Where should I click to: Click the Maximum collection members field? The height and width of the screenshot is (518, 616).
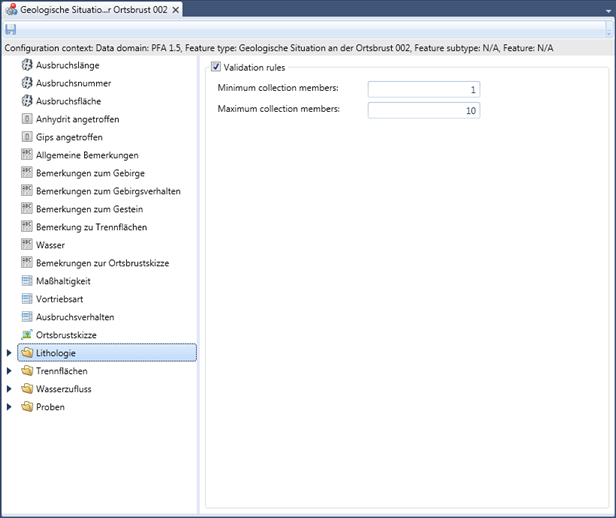click(423, 109)
